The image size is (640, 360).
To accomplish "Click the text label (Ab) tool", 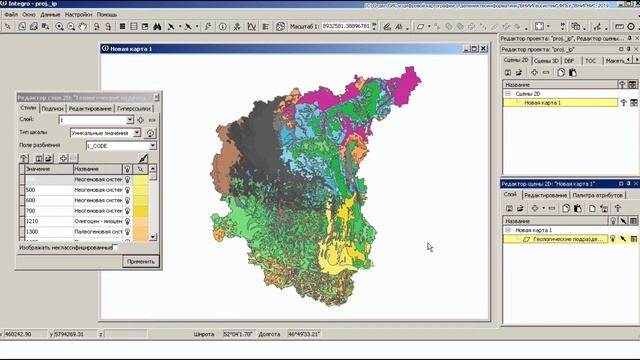I will click(x=399, y=27).
